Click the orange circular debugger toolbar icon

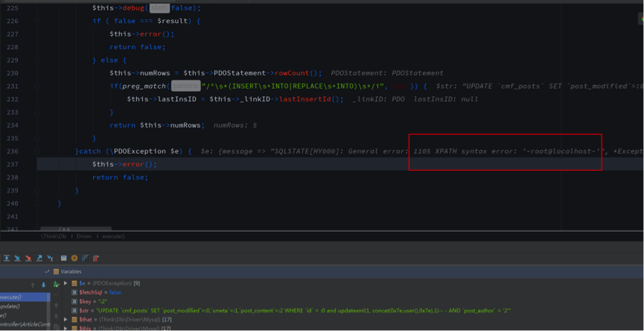tap(74, 258)
